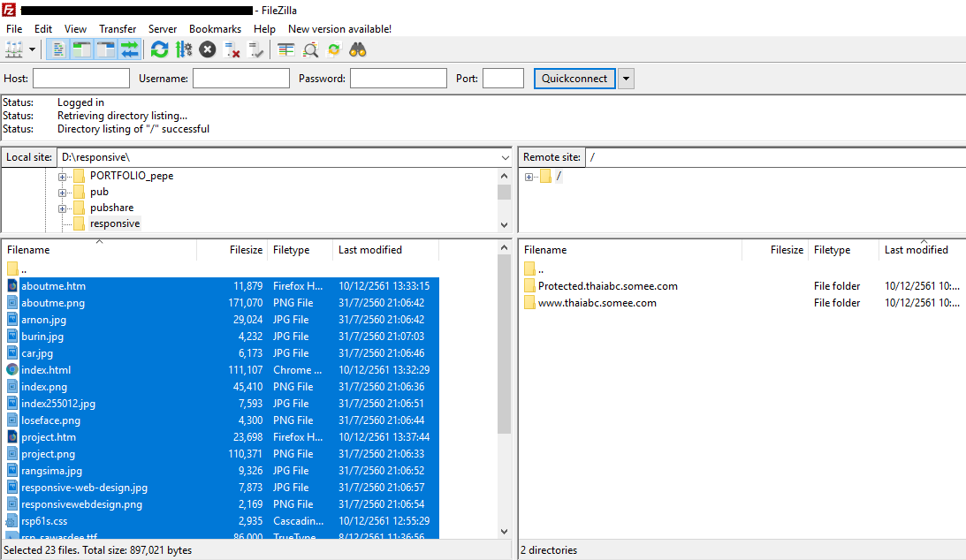Disconnect from the current server icon
The image size is (966, 560).
pyautogui.click(x=232, y=49)
